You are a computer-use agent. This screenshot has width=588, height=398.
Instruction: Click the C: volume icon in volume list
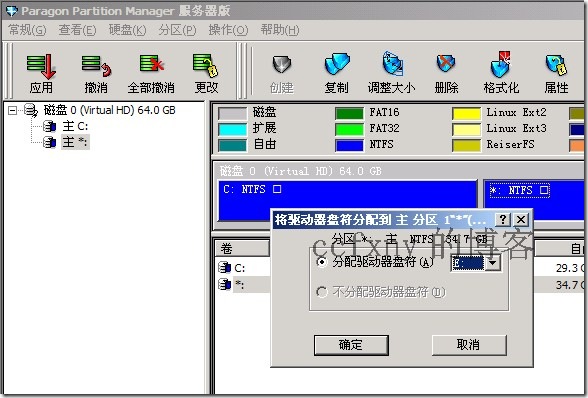point(225,267)
